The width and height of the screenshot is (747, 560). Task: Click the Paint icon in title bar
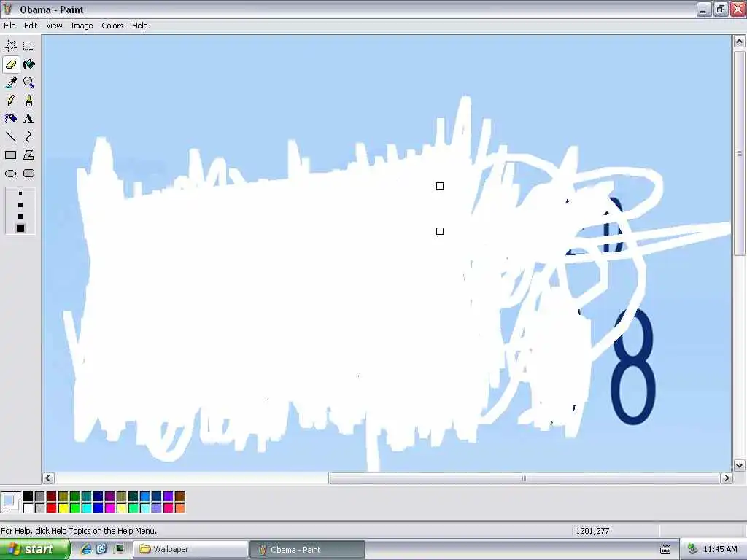tap(7, 9)
